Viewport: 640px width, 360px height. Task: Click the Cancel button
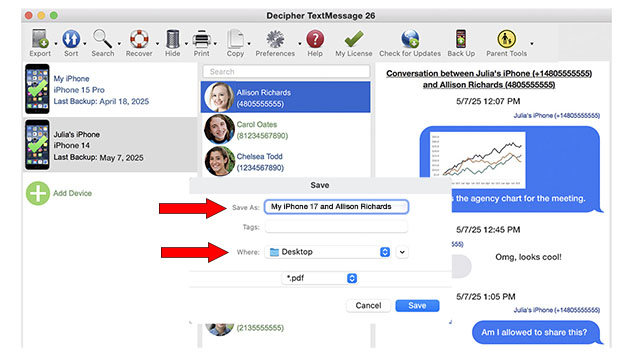368,306
